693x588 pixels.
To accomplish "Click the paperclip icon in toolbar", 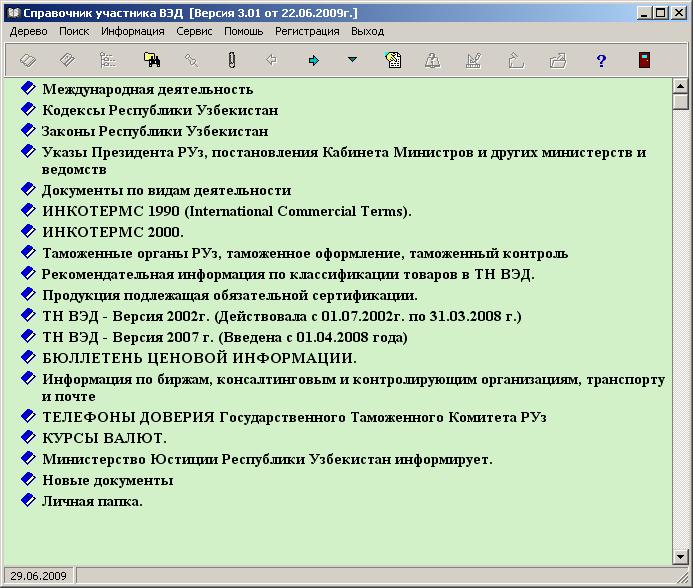I will [x=231, y=61].
